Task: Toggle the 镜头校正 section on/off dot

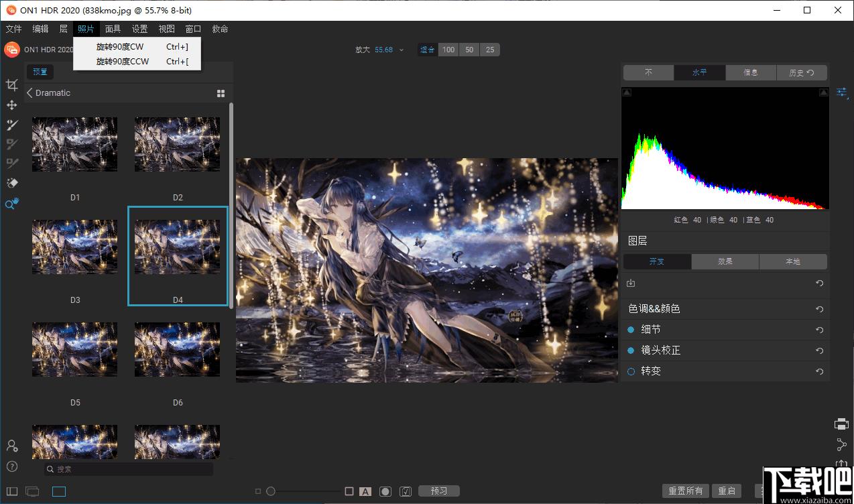Action: [x=631, y=351]
